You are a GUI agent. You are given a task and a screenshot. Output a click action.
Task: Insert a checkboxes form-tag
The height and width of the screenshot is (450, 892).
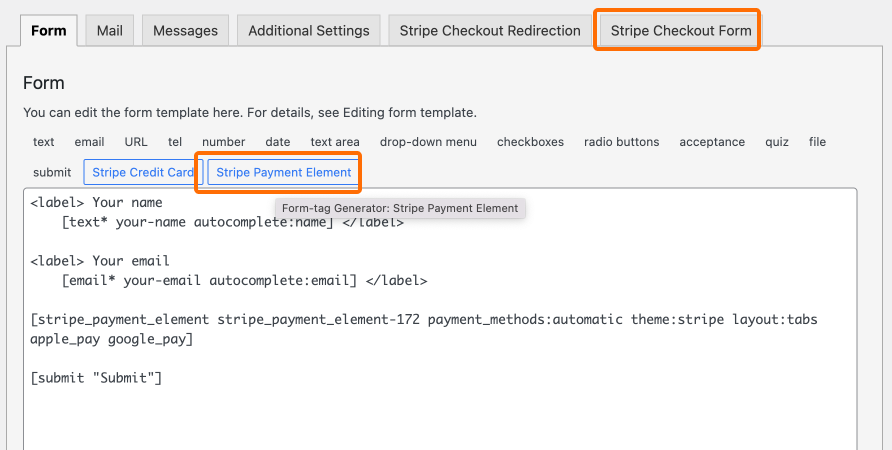[530, 142]
